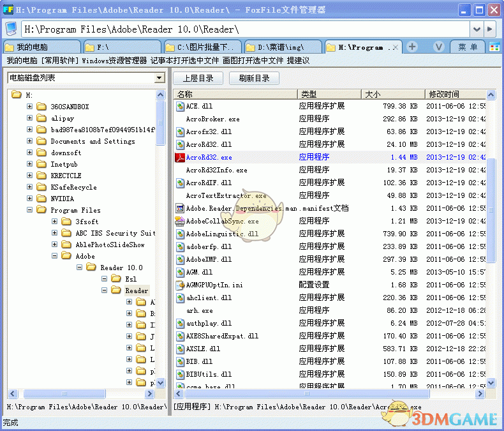Sort by the 大小 column header
This screenshot has width=504, height=431.
(393, 95)
